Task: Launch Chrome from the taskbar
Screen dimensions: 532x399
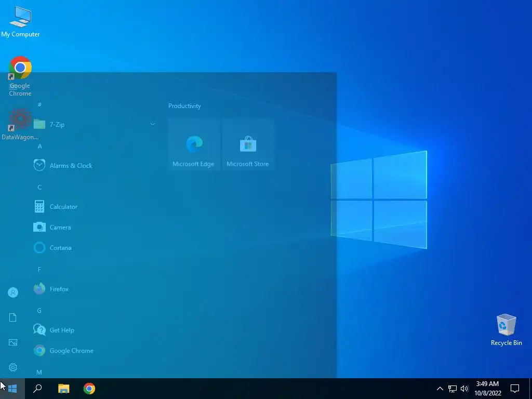Action: point(89,389)
